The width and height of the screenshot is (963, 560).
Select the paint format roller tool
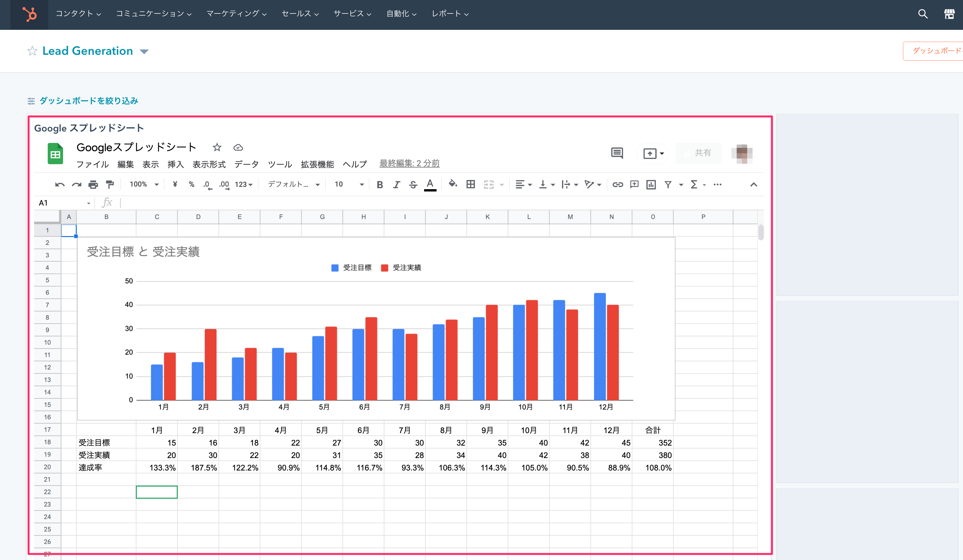pos(110,185)
